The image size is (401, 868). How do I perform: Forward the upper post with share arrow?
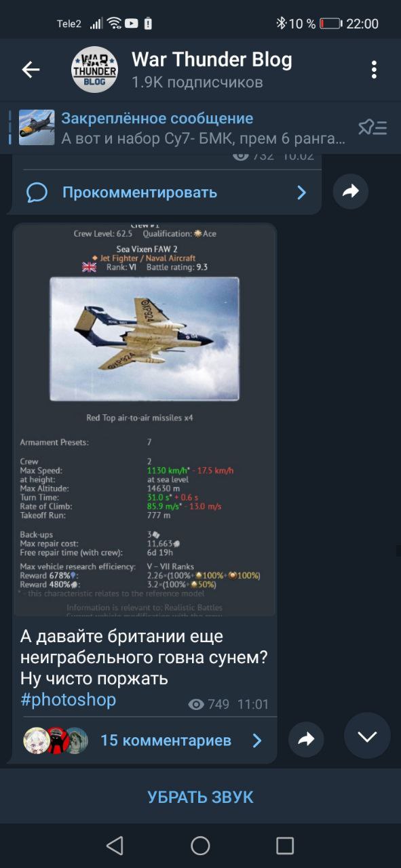coord(351,192)
